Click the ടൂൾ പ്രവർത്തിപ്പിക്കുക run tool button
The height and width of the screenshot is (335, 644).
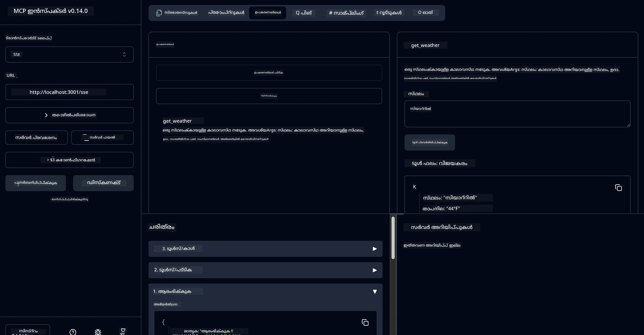coord(430,142)
